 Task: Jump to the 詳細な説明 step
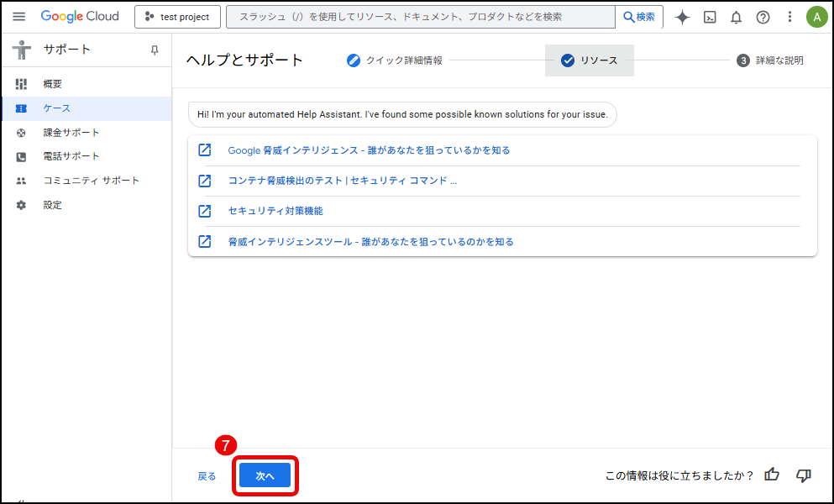(770, 60)
